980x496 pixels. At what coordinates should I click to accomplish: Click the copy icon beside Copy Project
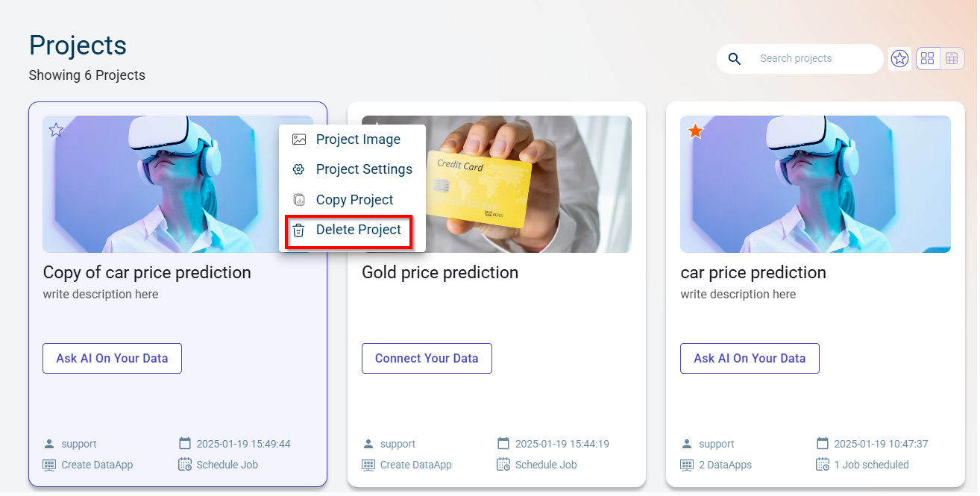[x=299, y=200]
